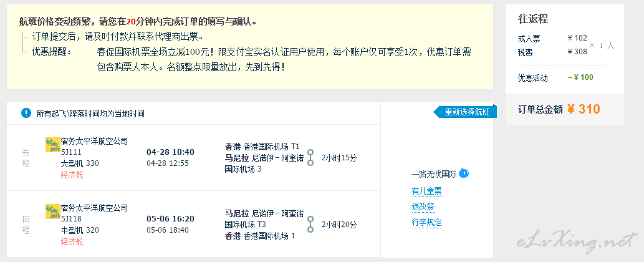
Task: Click the blue badge icon next to 一路无忧国际
Action: pos(464,173)
